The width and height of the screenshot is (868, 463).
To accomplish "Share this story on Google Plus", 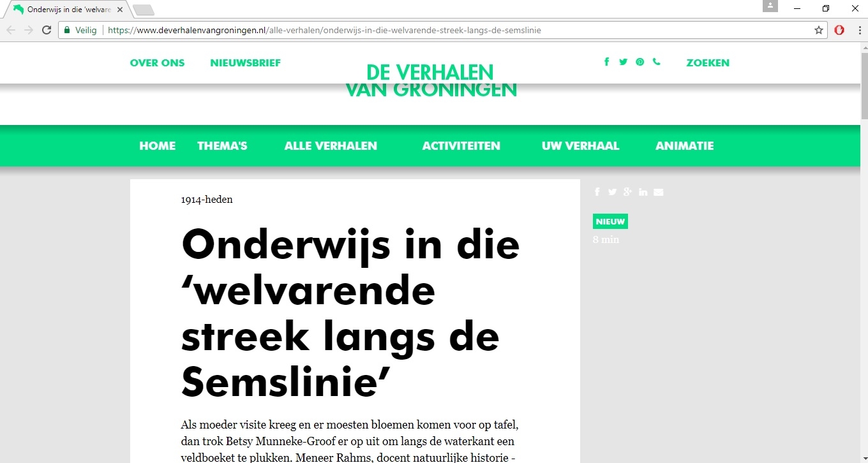I will [627, 192].
